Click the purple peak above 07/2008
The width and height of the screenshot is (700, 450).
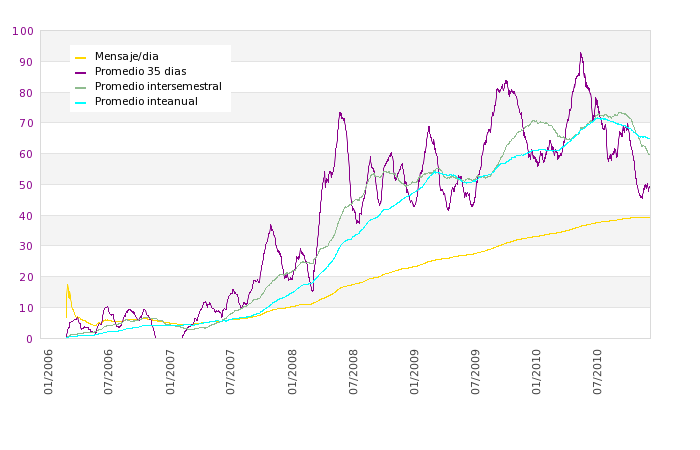340,113
